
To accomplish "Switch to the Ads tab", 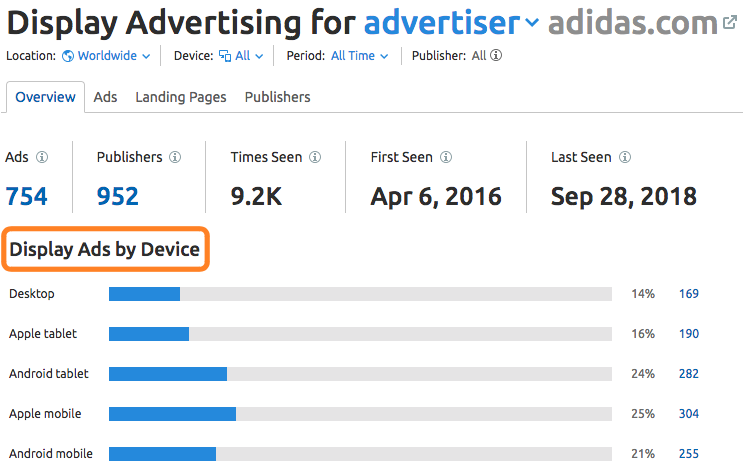I will pos(105,97).
